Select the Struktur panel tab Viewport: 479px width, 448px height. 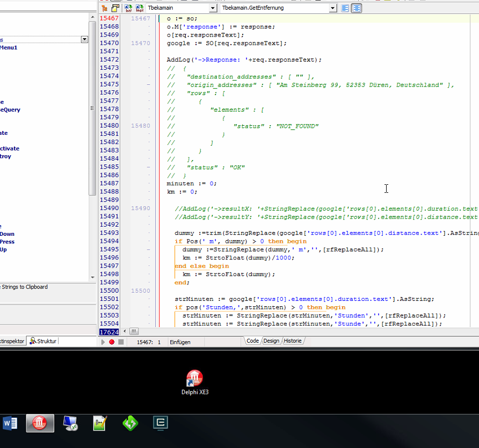point(43,341)
